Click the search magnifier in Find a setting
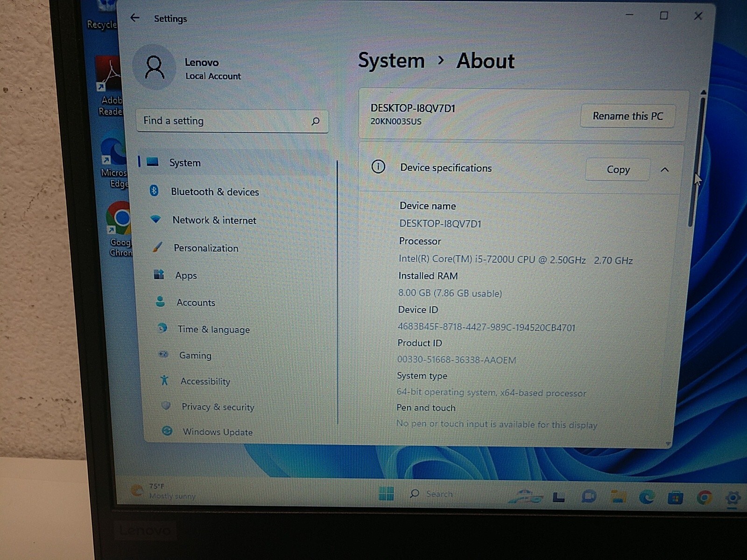 (x=316, y=121)
